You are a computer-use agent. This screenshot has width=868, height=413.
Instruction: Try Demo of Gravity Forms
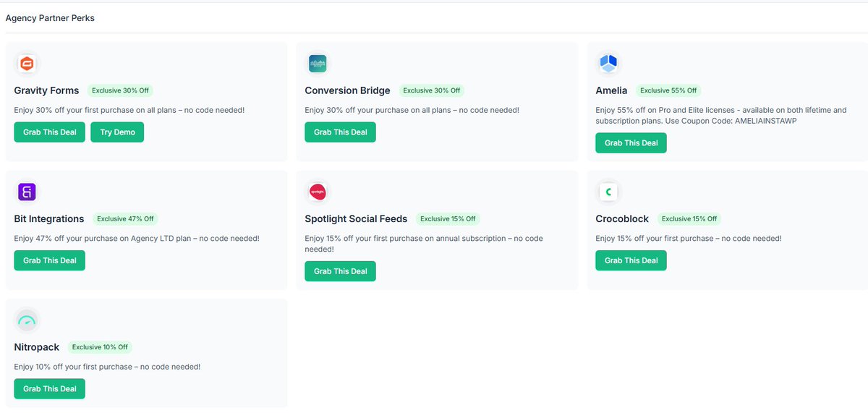tap(117, 132)
